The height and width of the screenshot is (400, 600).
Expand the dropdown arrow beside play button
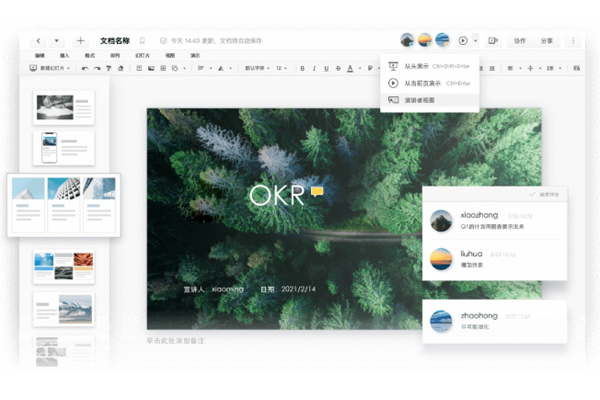click(475, 41)
